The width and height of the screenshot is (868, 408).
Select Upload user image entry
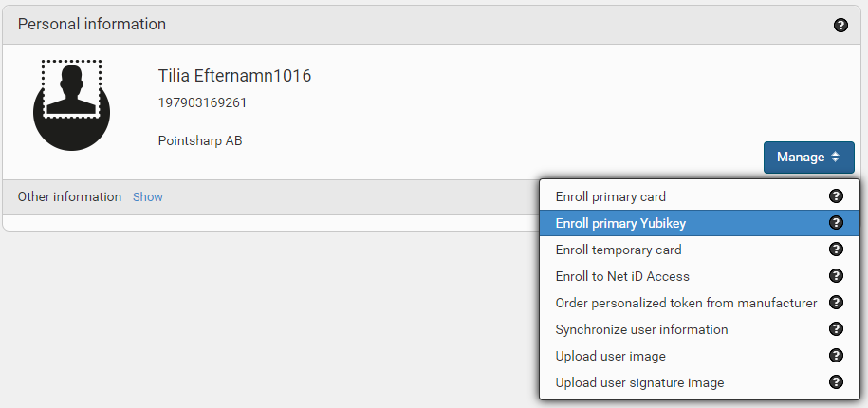[x=699, y=356]
